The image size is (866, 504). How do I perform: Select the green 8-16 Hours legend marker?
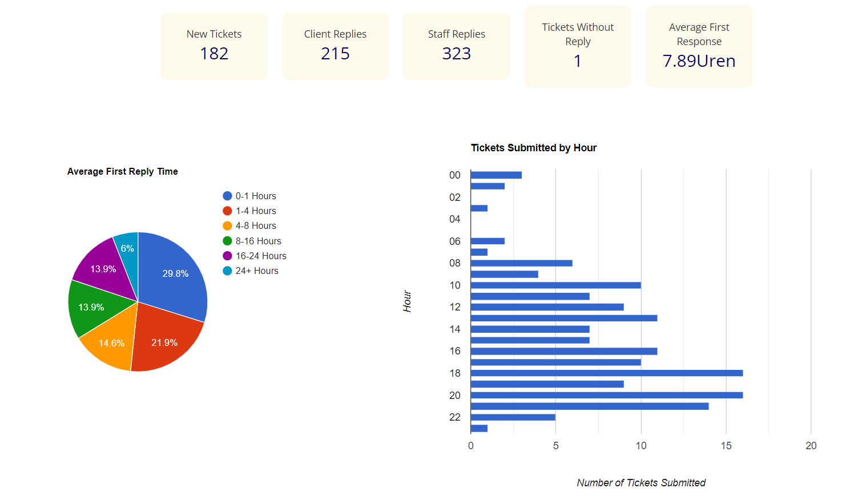[227, 241]
